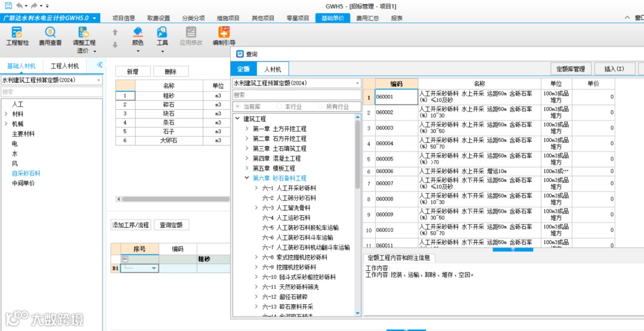Select 中间单价 in left tree
Image resolution: width=644 pixels, height=331 pixels.
click(23, 183)
